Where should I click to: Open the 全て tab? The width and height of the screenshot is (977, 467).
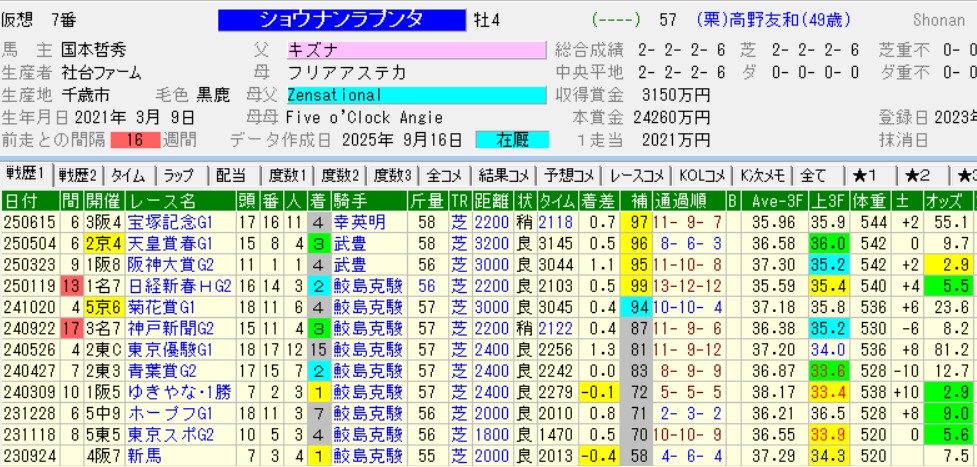815,175
